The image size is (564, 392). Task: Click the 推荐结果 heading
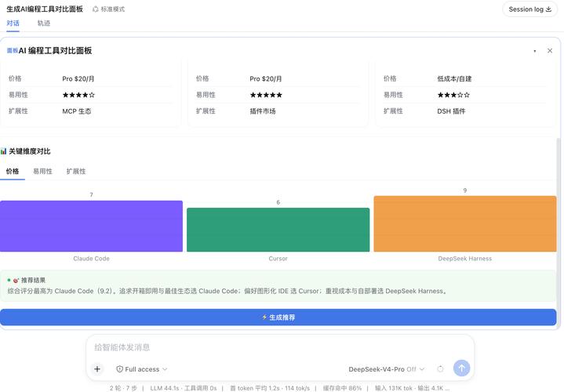(33, 280)
